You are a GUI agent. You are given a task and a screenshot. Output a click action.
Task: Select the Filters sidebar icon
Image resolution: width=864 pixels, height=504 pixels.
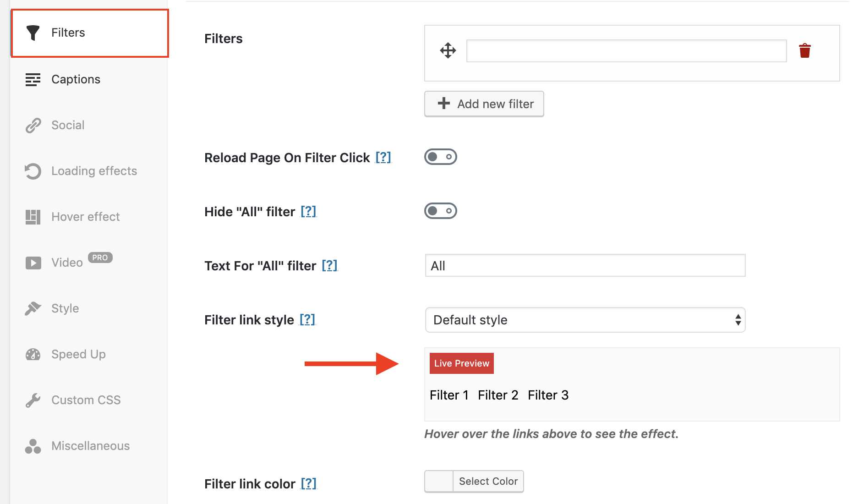pyautogui.click(x=33, y=32)
